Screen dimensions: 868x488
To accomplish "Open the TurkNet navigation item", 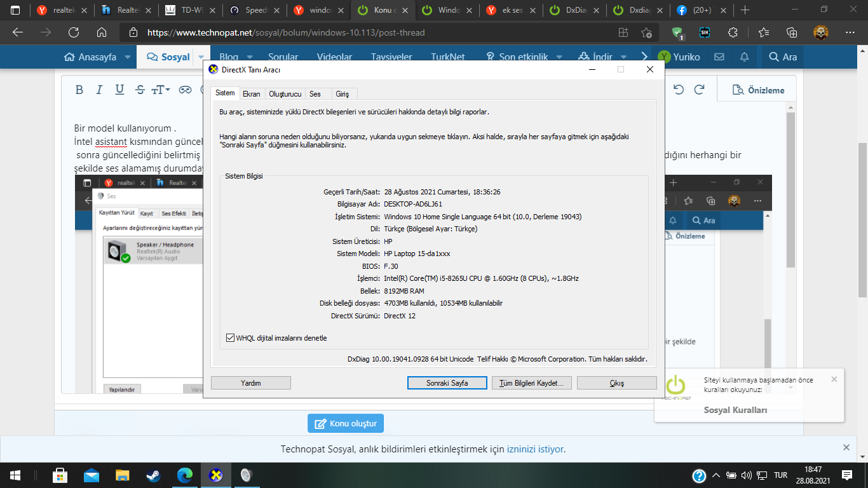I will (x=448, y=57).
